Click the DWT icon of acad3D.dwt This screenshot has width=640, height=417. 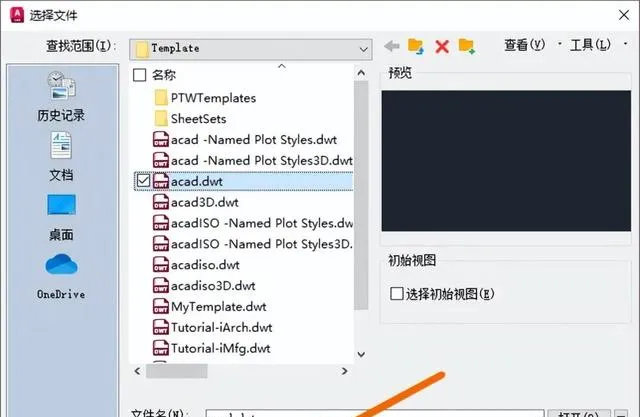pyautogui.click(x=161, y=202)
